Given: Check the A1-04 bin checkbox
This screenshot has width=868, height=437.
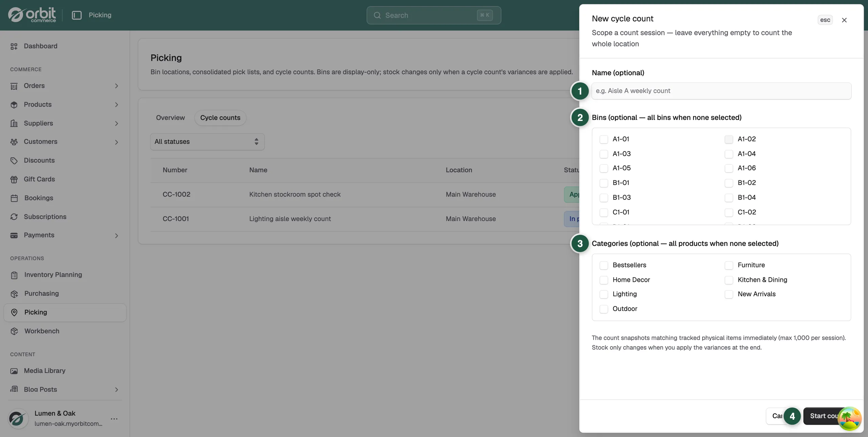Looking at the screenshot, I should click(x=729, y=154).
